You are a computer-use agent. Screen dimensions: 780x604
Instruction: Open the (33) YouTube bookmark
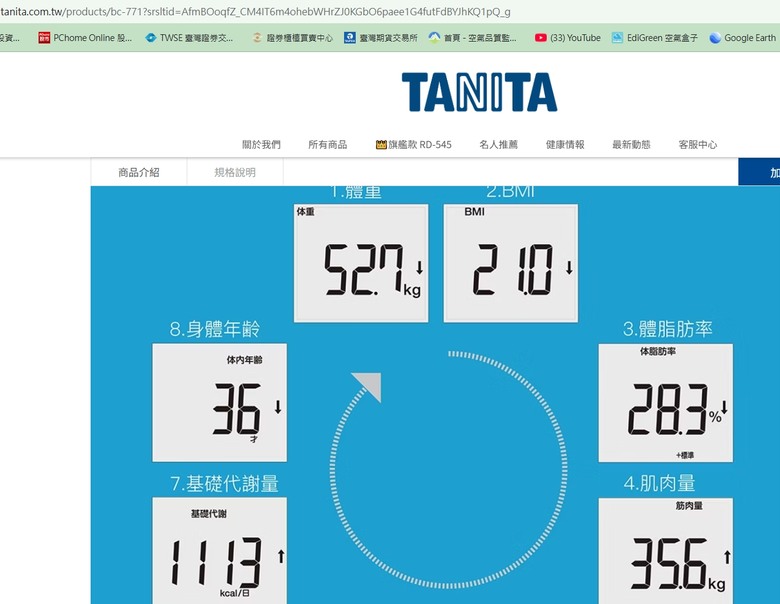(568, 38)
